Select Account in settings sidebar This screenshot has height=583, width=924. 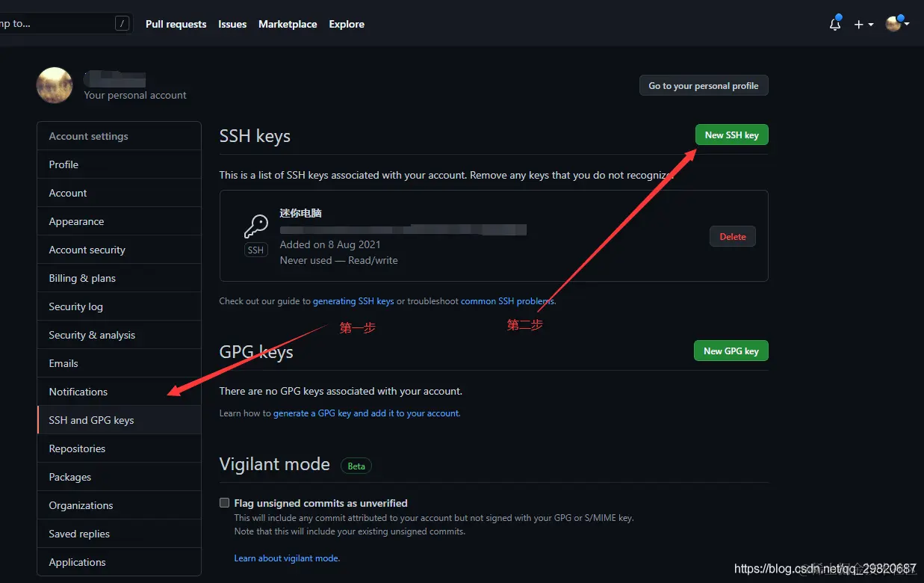(x=119, y=193)
